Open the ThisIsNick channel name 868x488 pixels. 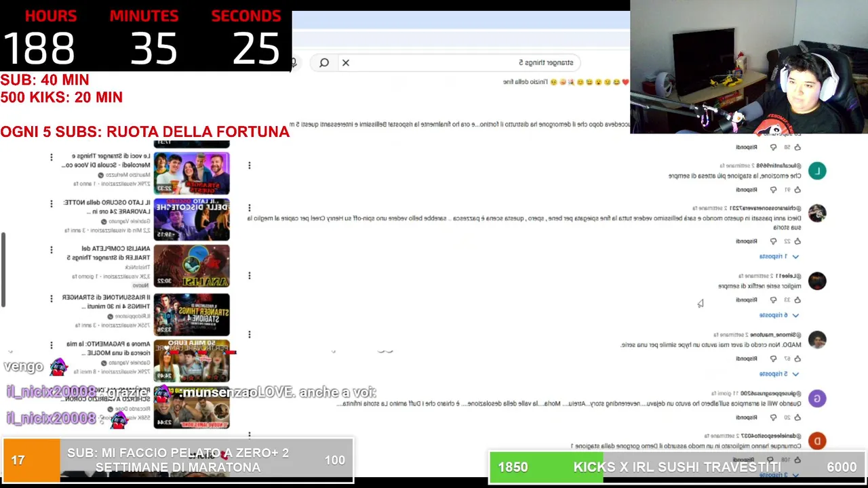click(x=136, y=268)
